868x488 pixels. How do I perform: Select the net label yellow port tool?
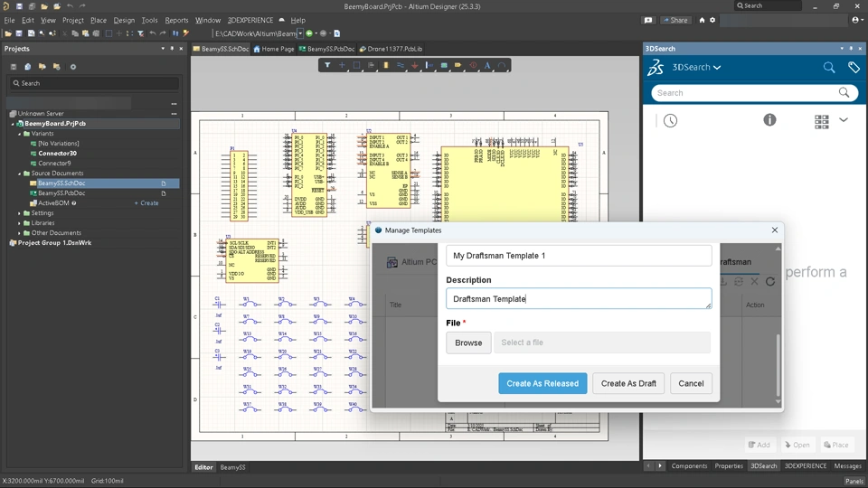pos(458,65)
